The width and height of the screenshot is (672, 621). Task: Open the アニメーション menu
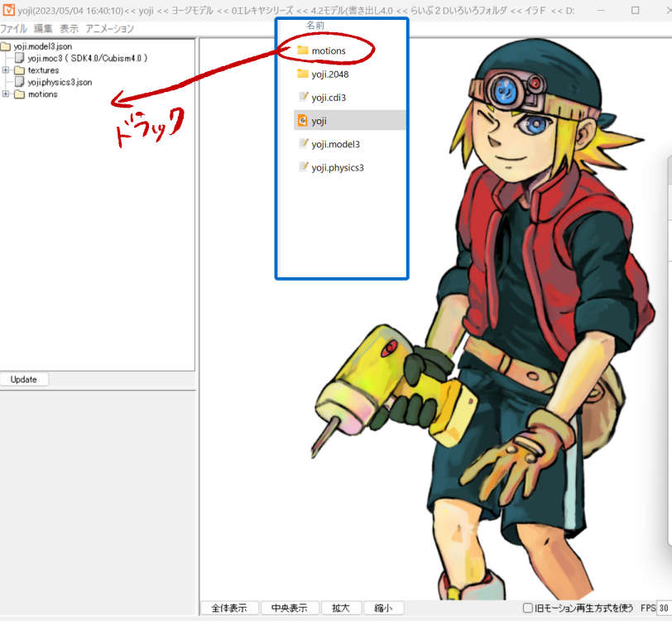[x=110, y=29]
